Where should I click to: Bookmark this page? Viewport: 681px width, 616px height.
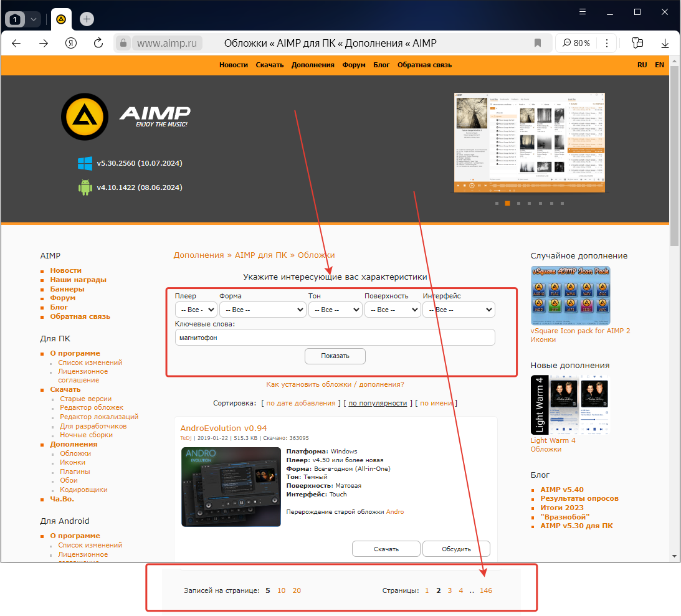click(x=538, y=43)
